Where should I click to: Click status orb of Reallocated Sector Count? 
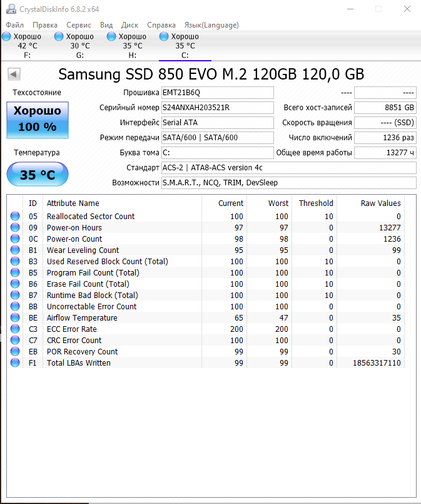(x=15, y=216)
